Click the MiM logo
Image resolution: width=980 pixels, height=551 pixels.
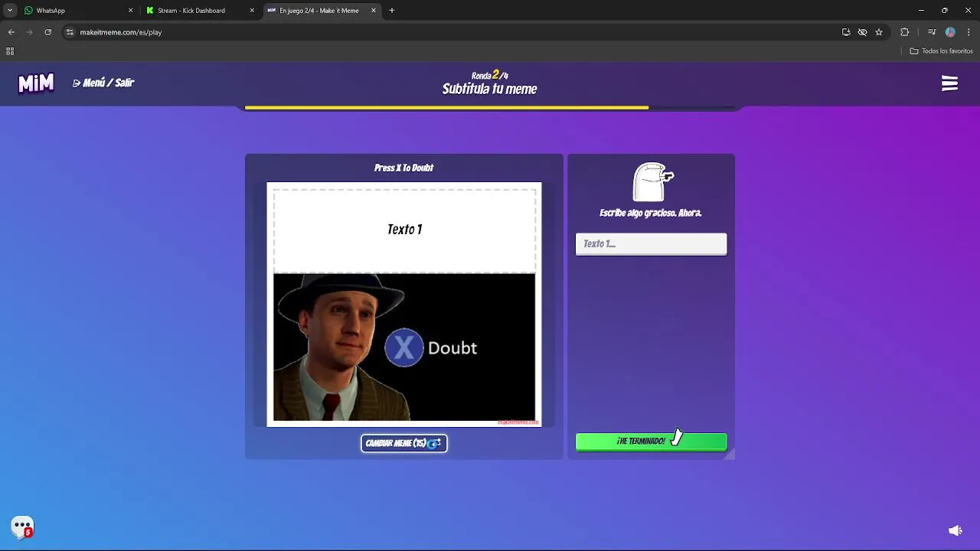[36, 83]
